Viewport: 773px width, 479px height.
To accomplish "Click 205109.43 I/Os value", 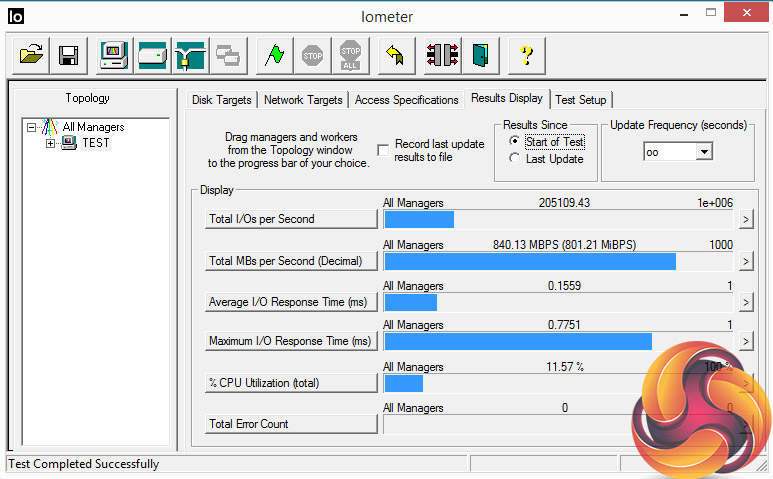I will point(564,203).
